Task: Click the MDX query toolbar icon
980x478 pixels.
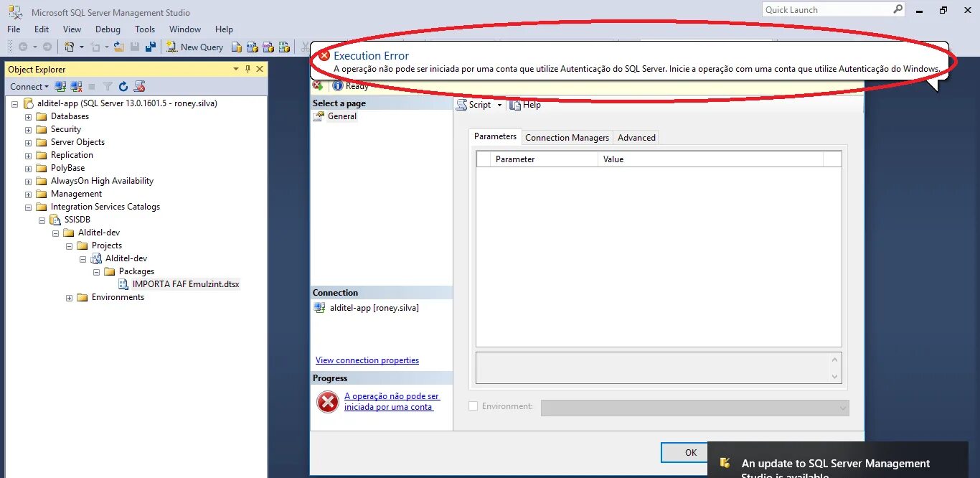Action: 253,47
